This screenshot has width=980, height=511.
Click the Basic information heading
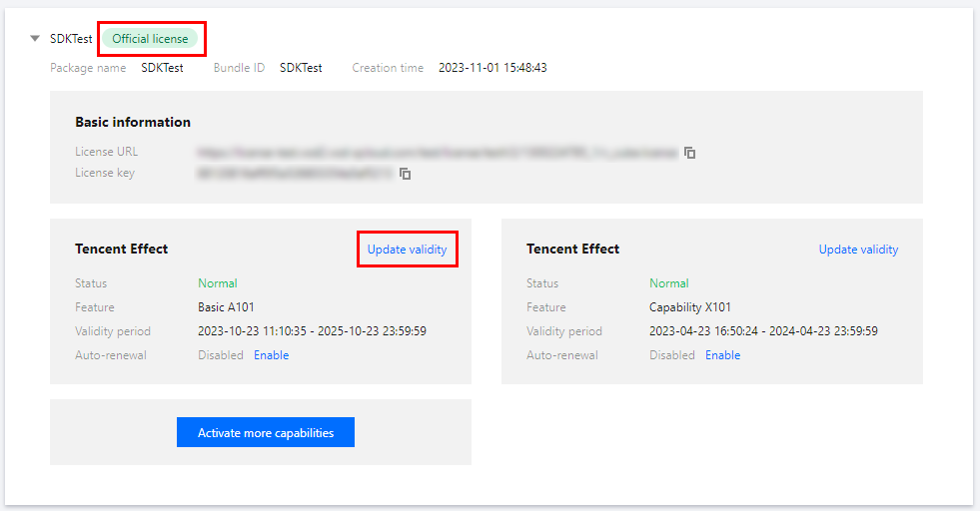point(133,123)
